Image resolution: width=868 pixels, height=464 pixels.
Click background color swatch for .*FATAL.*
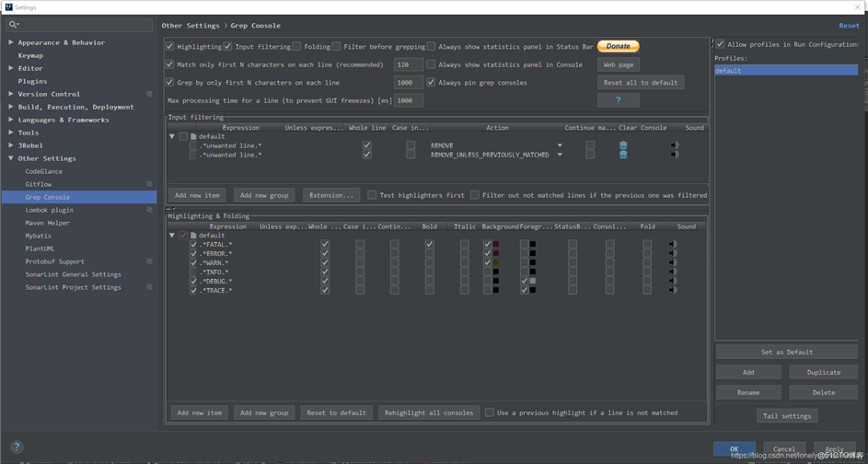point(496,244)
